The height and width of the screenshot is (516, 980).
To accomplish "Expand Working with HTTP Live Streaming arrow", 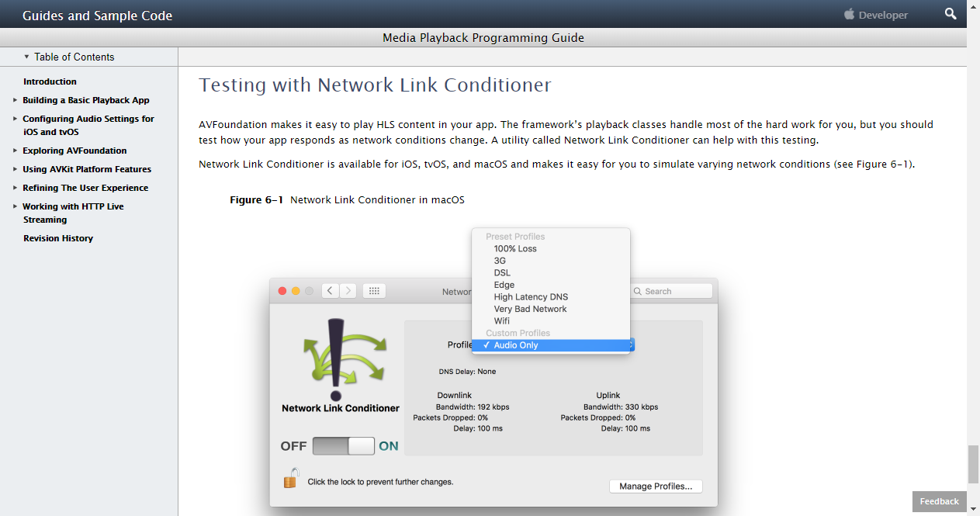I will [x=16, y=206].
